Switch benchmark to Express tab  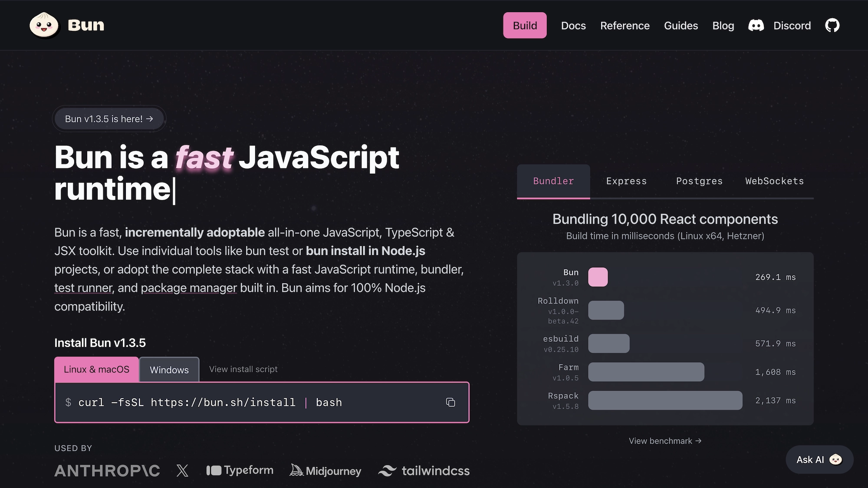tap(626, 181)
